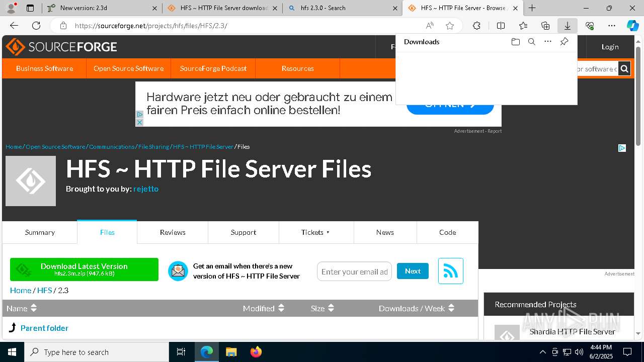Expand the Tickets dropdown tab
The height and width of the screenshot is (362, 644).
tap(316, 232)
